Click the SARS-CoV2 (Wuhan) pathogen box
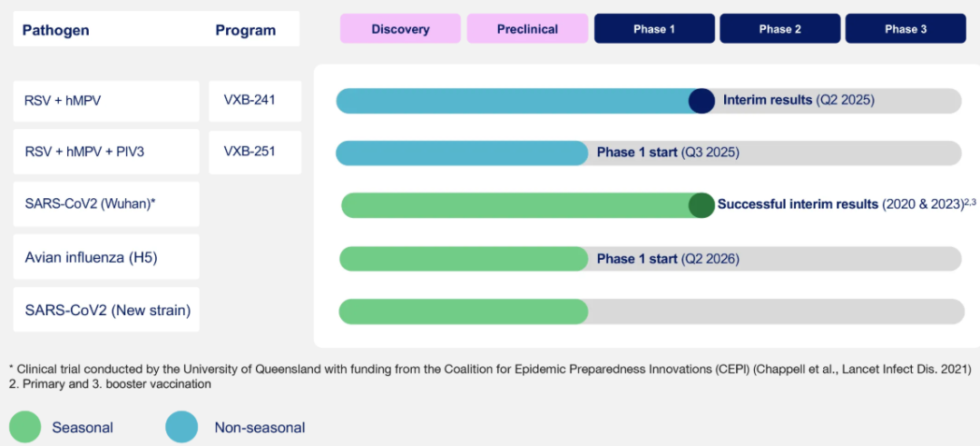The width and height of the screenshot is (980, 446). point(106,203)
